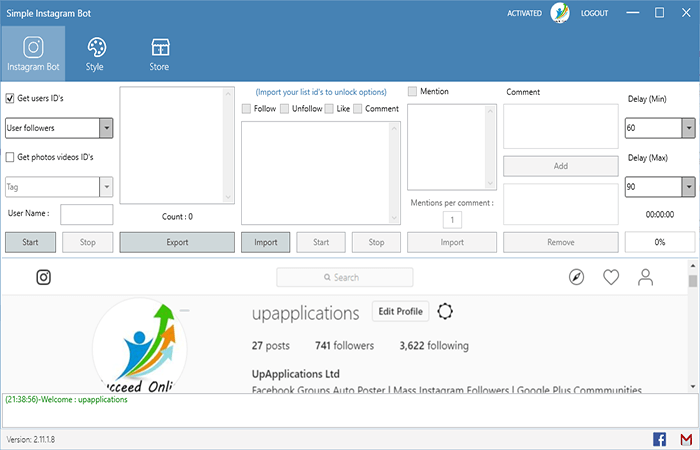Click the upapplications profile picture
This screenshot has width=700, height=450.
140,346
